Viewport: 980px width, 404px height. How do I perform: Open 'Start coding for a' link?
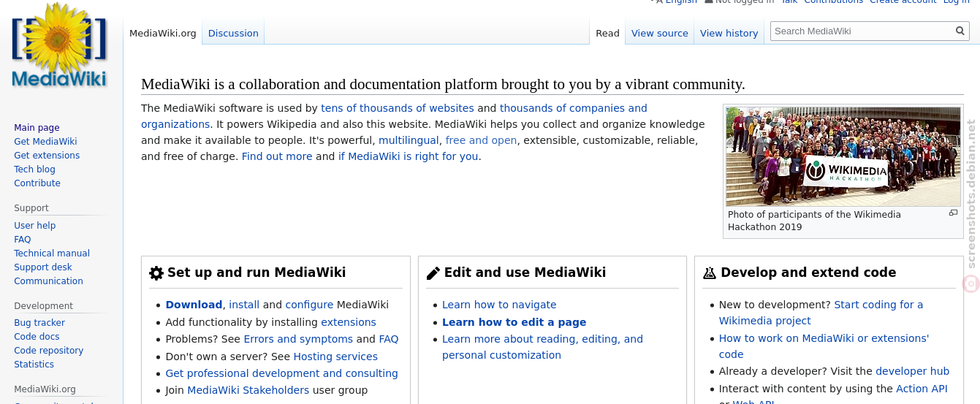tap(878, 305)
